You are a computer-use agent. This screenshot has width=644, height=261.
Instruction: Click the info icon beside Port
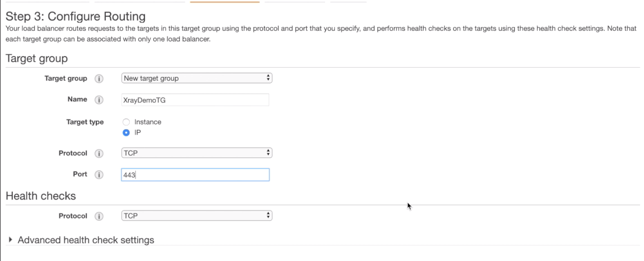point(98,175)
